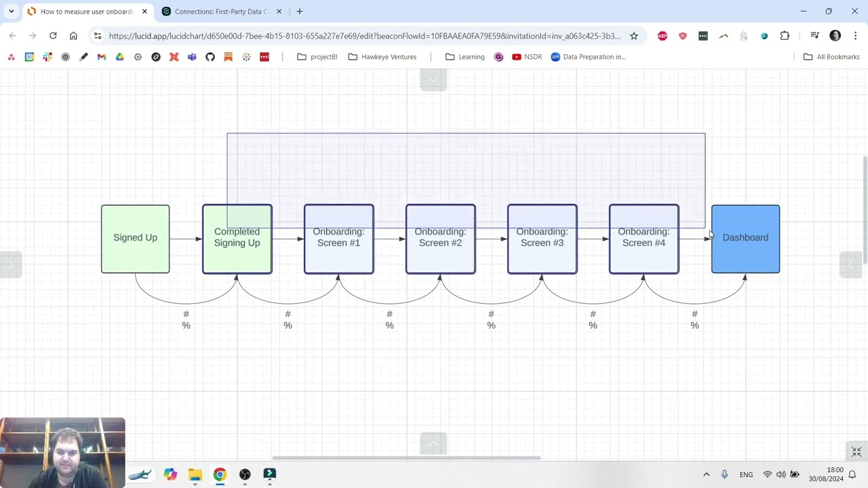Screen dimensions: 868x488
Task: Close the Connections: First-Party Data tab
Action: click(x=279, y=12)
